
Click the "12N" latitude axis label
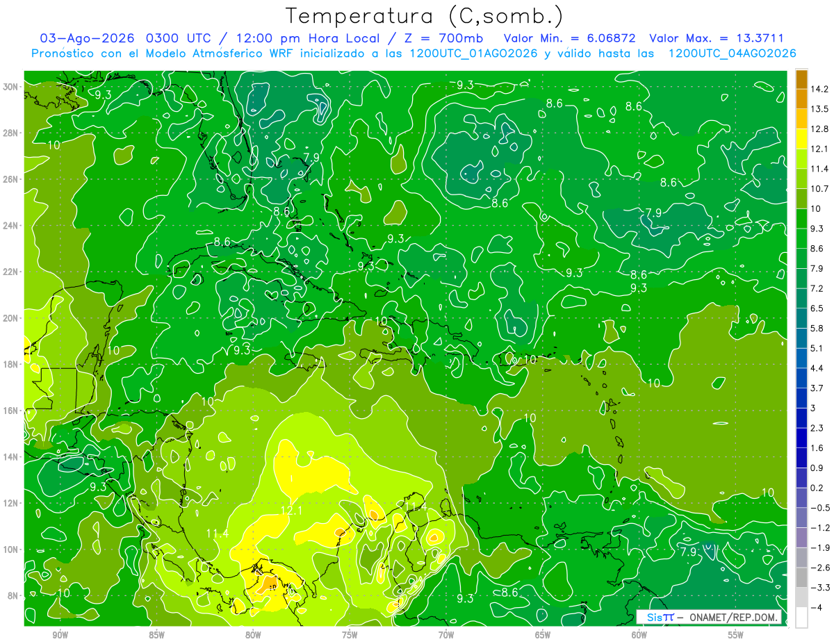(11, 503)
